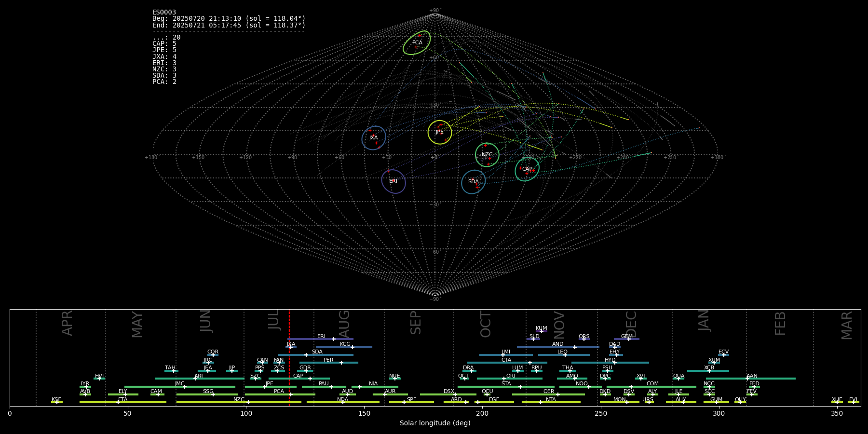Click the JUL month label in timeline

click(x=274, y=320)
